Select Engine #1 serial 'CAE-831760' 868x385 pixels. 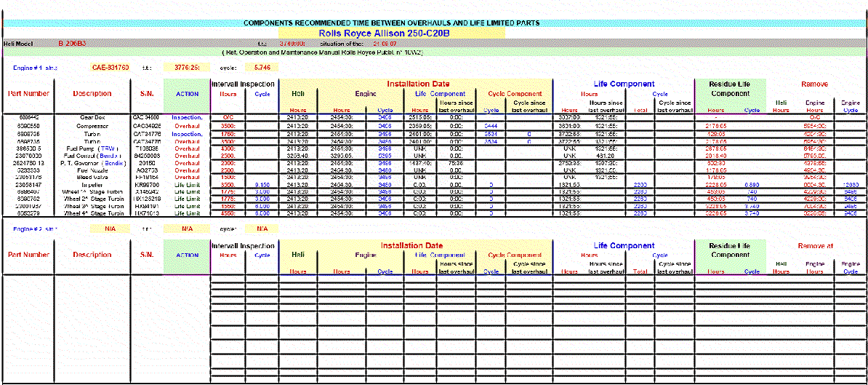pyautogui.click(x=110, y=68)
